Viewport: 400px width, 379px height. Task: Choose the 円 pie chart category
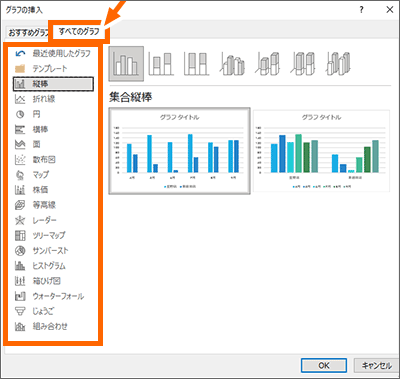click(53, 114)
